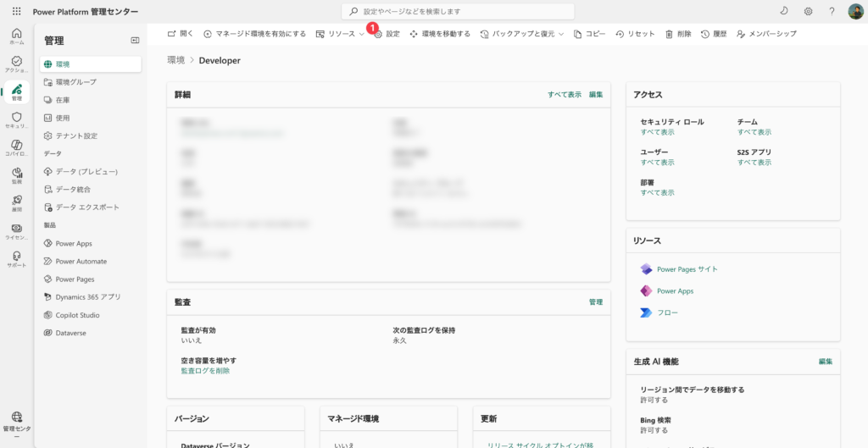This screenshot has width=868, height=448.
Task: Open the Security icon in left rail
Action: coord(16,119)
